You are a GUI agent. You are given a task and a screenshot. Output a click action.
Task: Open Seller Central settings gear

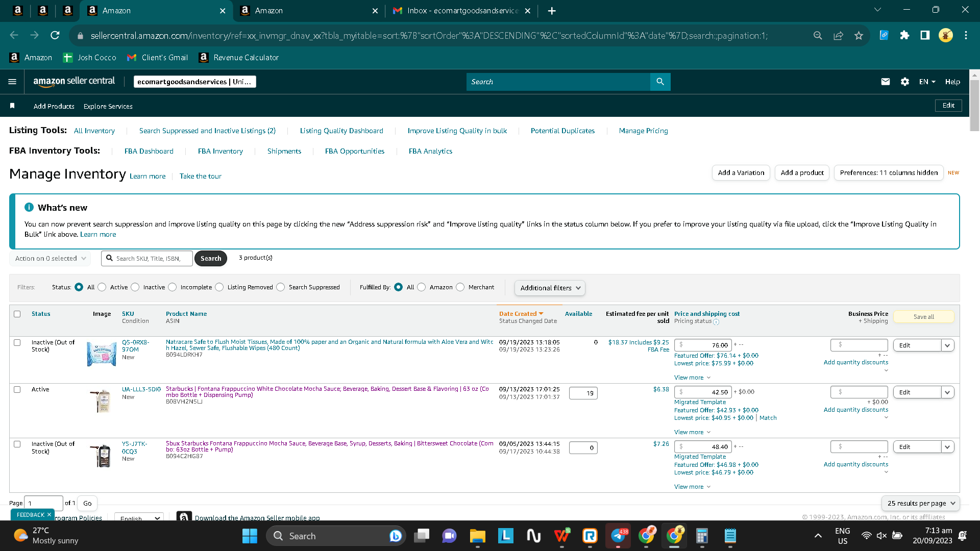[x=905, y=82]
